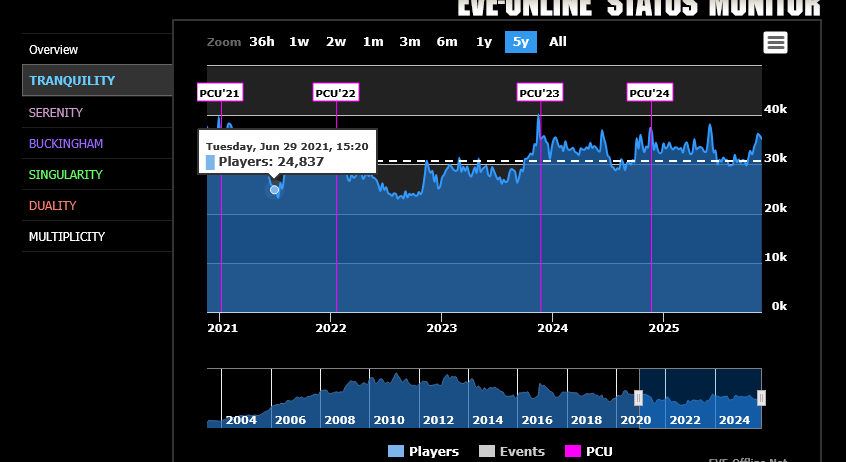
Task: Click the 2008 region in navigator
Action: pos(340,420)
